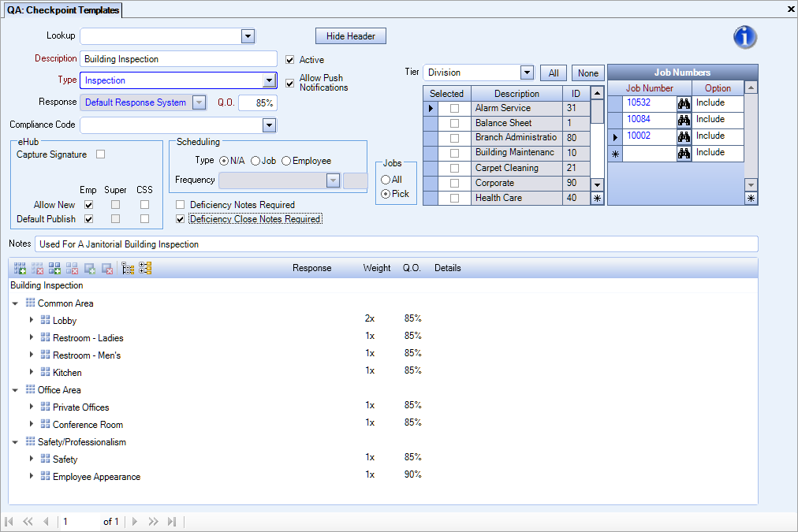Image resolution: width=798 pixels, height=532 pixels.
Task: Click the blue information icon
Action: (x=744, y=36)
